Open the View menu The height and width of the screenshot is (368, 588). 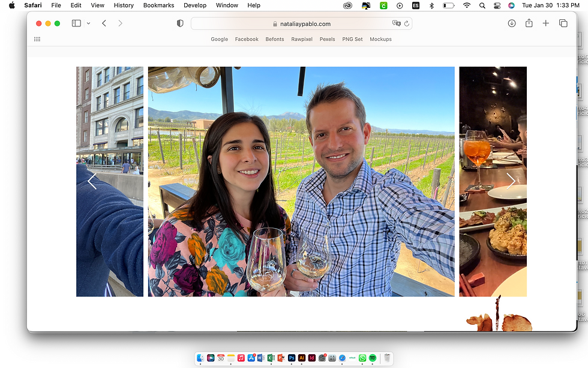point(97,5)
